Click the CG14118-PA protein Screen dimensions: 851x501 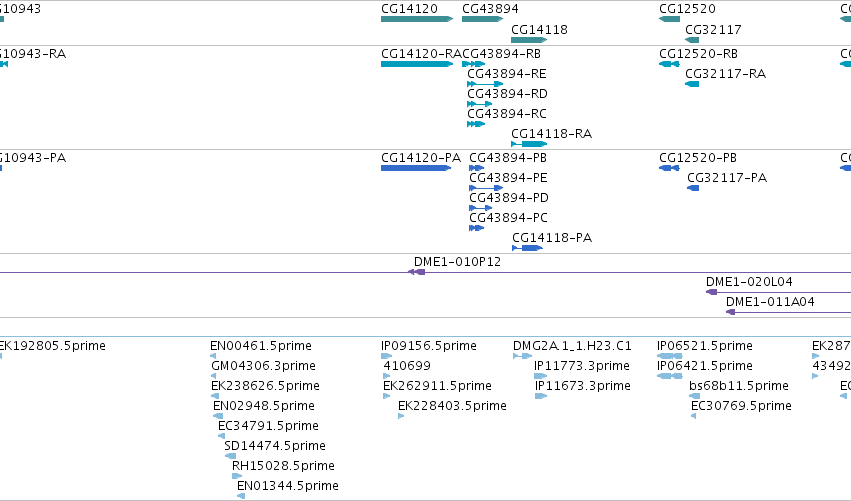tap(528, 248)
